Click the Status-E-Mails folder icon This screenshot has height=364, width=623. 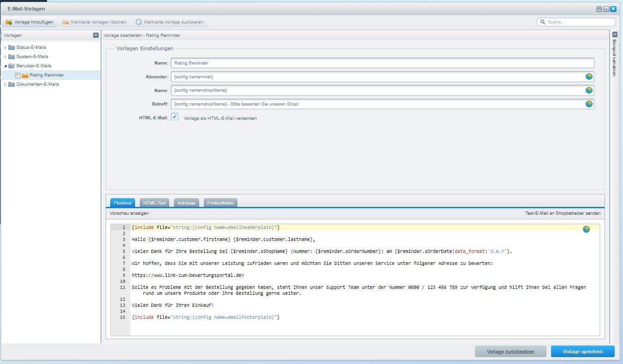tap(12, 47)
